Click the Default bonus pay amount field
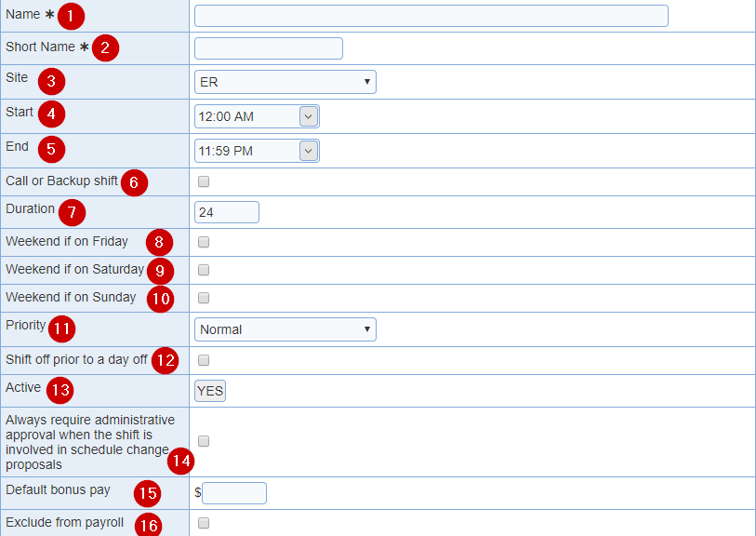 (234, 493)
